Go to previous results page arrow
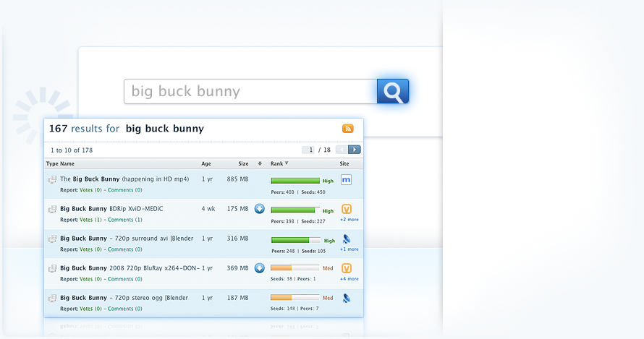 342,150
